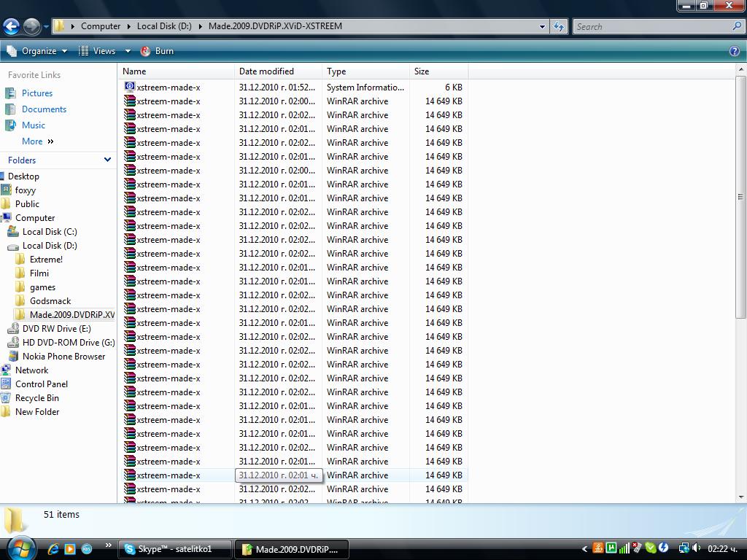Click Made.2009.DVDRiP taskbar button
This screenshot has height=560, width=747.
292,549
